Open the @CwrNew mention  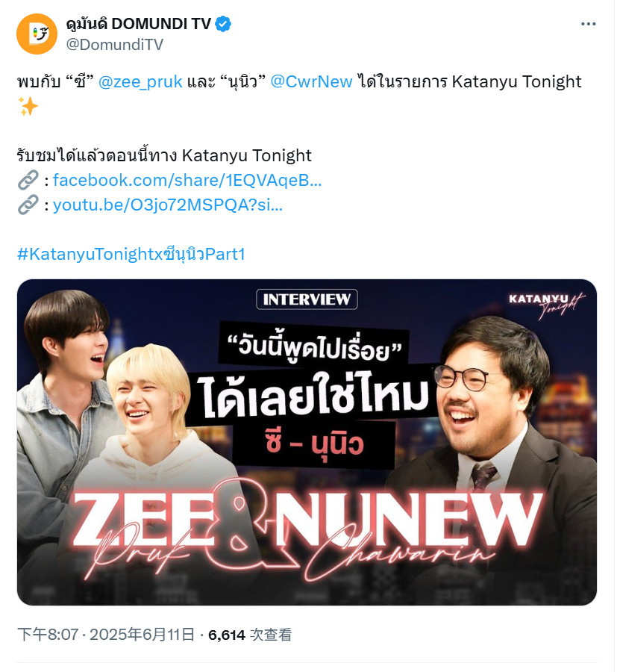[x=311, y=81]
